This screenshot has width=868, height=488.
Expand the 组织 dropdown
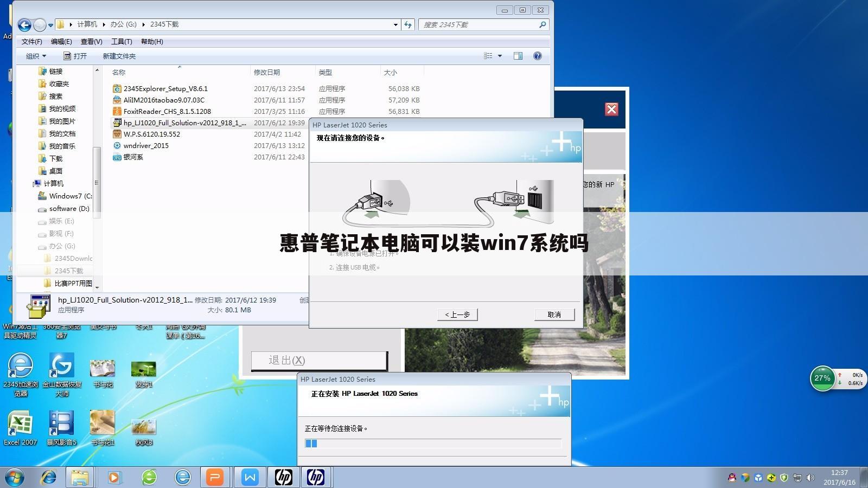pyautogui.click(x=36, y=56)
